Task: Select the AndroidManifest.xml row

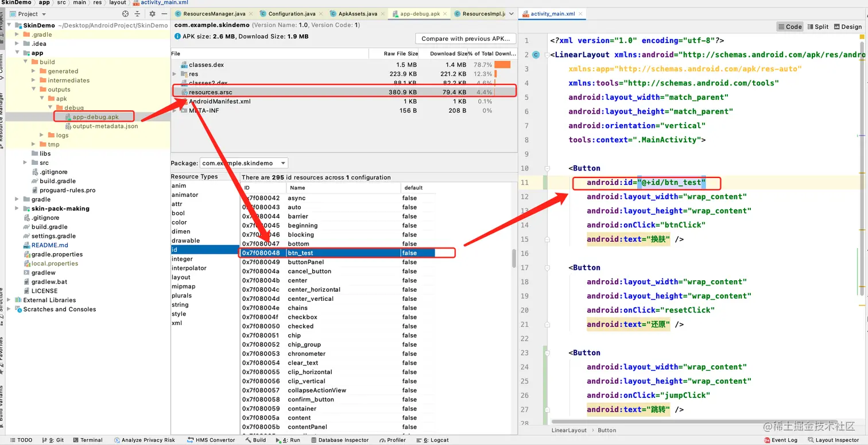Action: click(x=344, y=102)
